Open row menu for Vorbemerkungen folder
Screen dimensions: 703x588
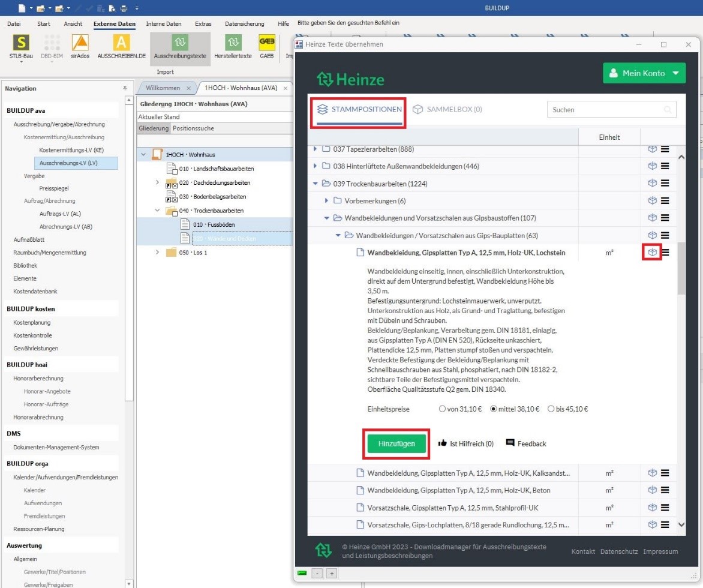[x=665, y=200]
